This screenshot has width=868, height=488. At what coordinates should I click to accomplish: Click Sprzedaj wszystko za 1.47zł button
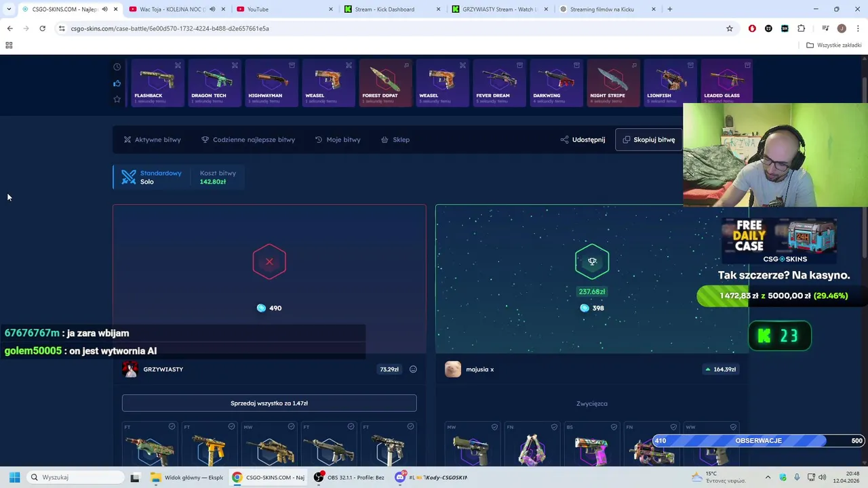(269, 403)
